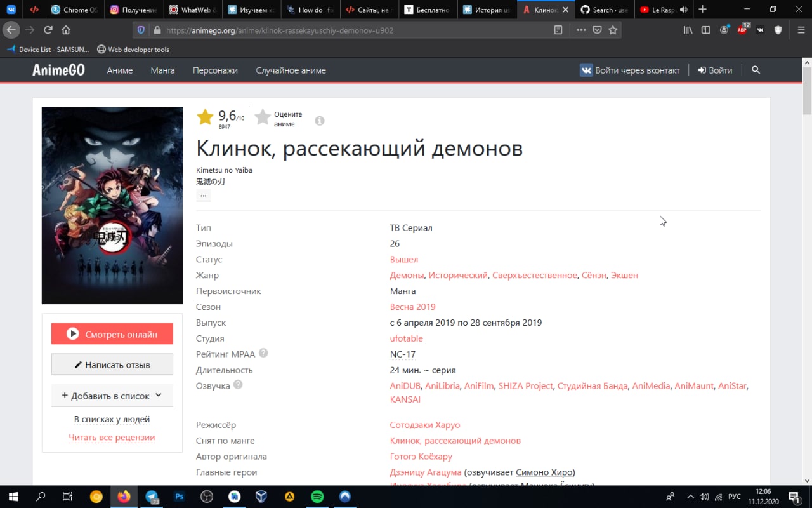The height and width of the screenshot is (508, 812).
Task: Open 'Манга' in site navigation
Action: click(162, 70)
